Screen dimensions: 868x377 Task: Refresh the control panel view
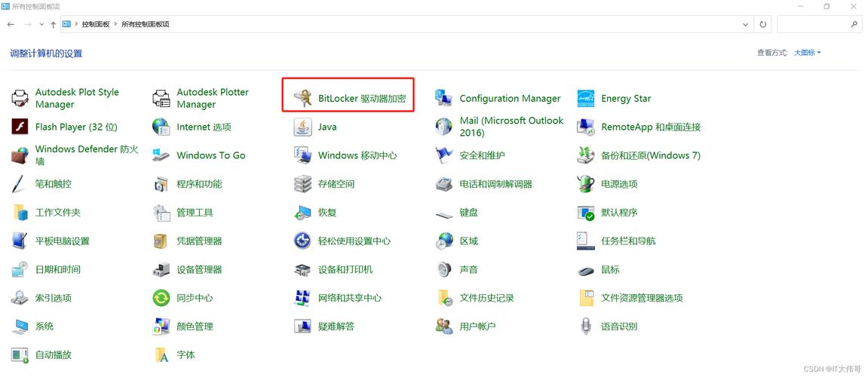[763, 24]
